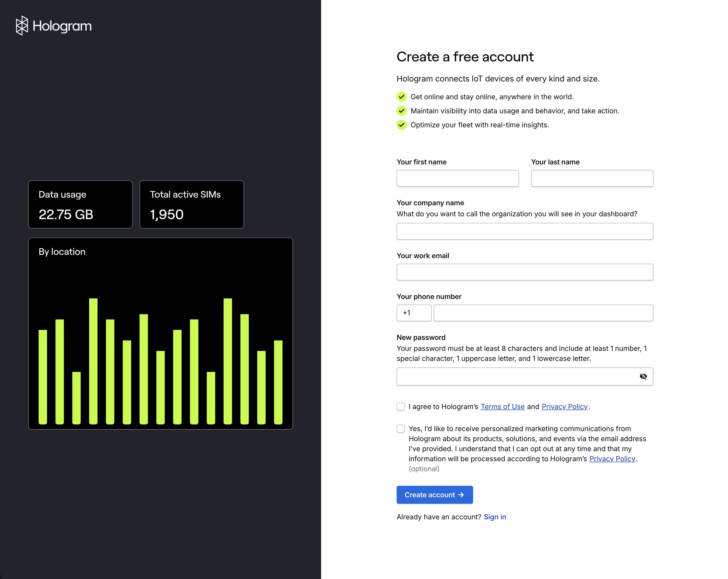
Task: Click checkmark icon beside 'Maintain visibility into data usage'
Action: click(x=401, y=111)
